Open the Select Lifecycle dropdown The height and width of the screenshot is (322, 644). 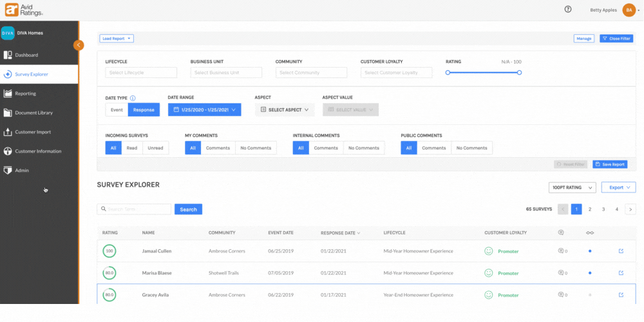tap(141, 73)
